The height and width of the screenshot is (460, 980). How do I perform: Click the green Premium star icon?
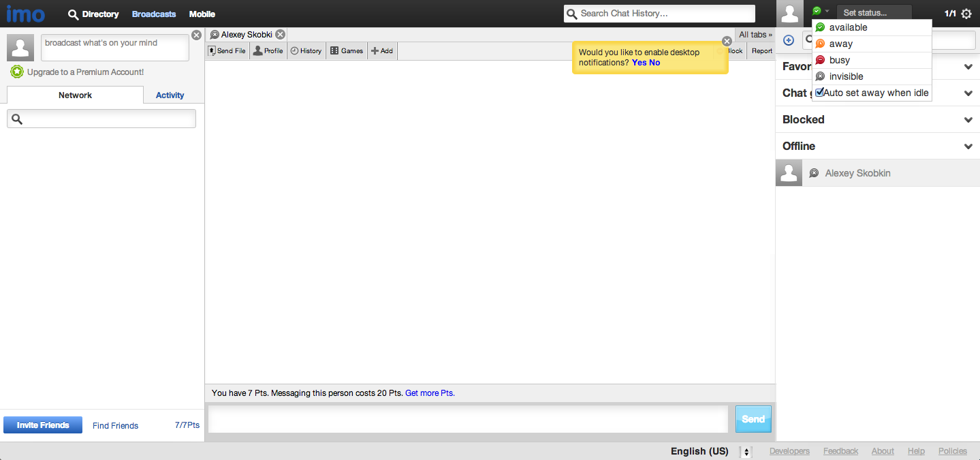pos(17,72)
